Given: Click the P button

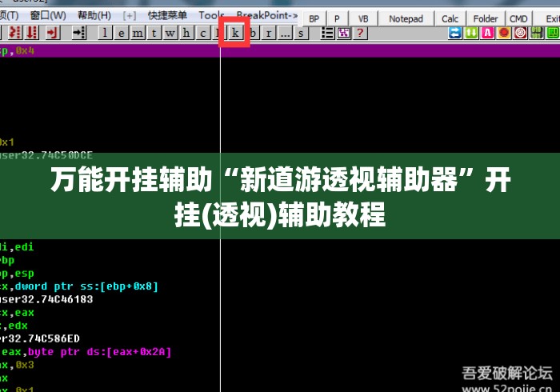Looking at the screenshot, I should pos(337,18).
